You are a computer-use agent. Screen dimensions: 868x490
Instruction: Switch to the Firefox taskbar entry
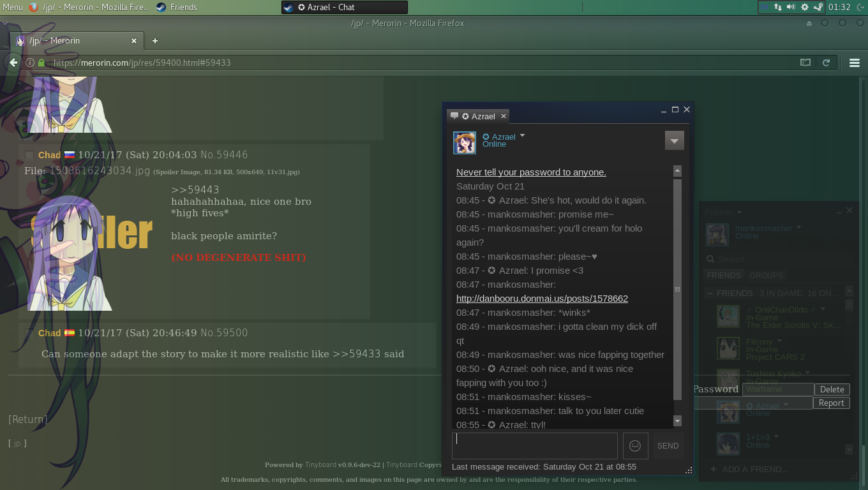click(x=89, y=7)
